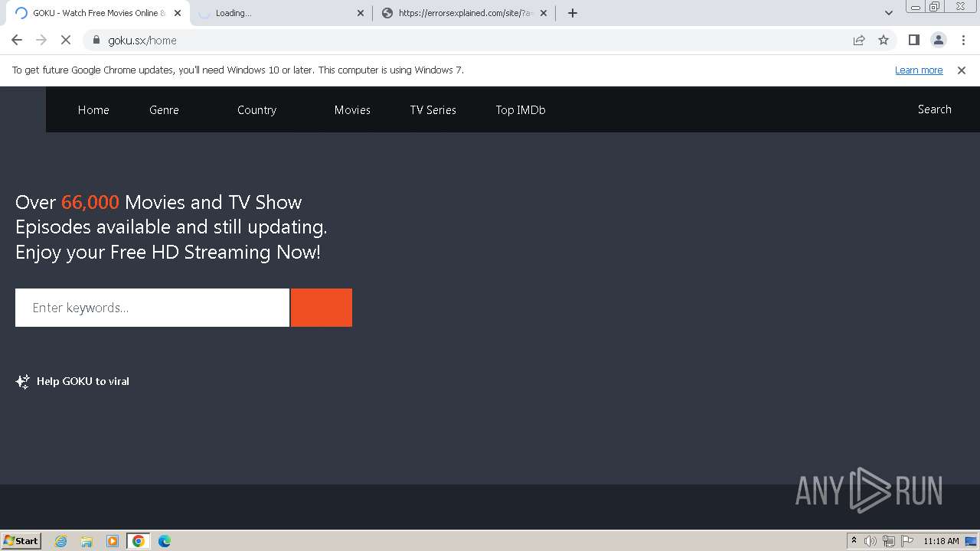This screenshot has width=980, height=551.
Task: Click Search in the site header
Action: tap(934, 109)
